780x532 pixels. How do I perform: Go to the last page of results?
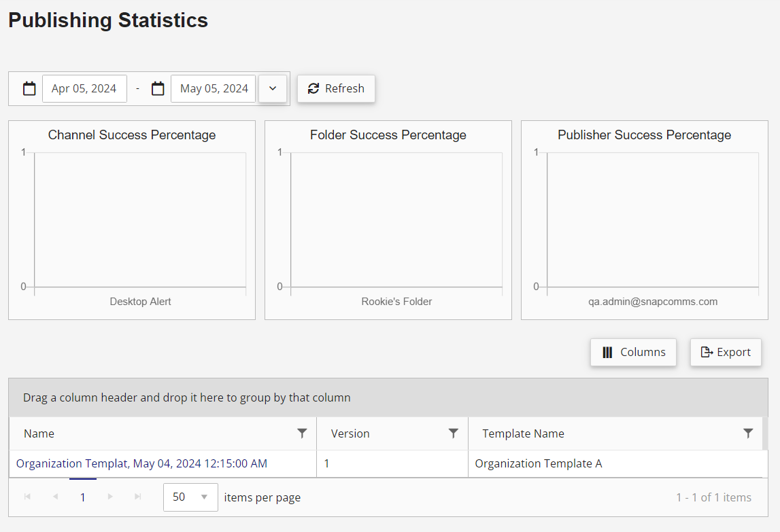[x=138, y=497]
